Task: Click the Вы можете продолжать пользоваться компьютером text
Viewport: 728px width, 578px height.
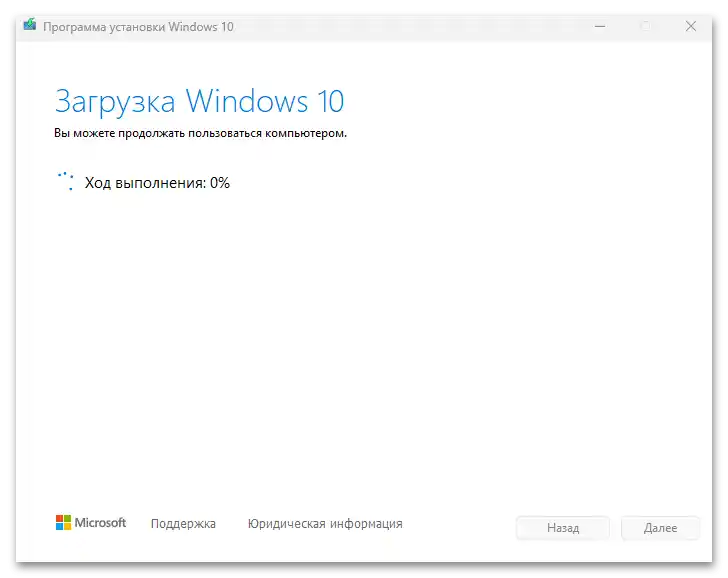Action: click(x=201, y=133)
